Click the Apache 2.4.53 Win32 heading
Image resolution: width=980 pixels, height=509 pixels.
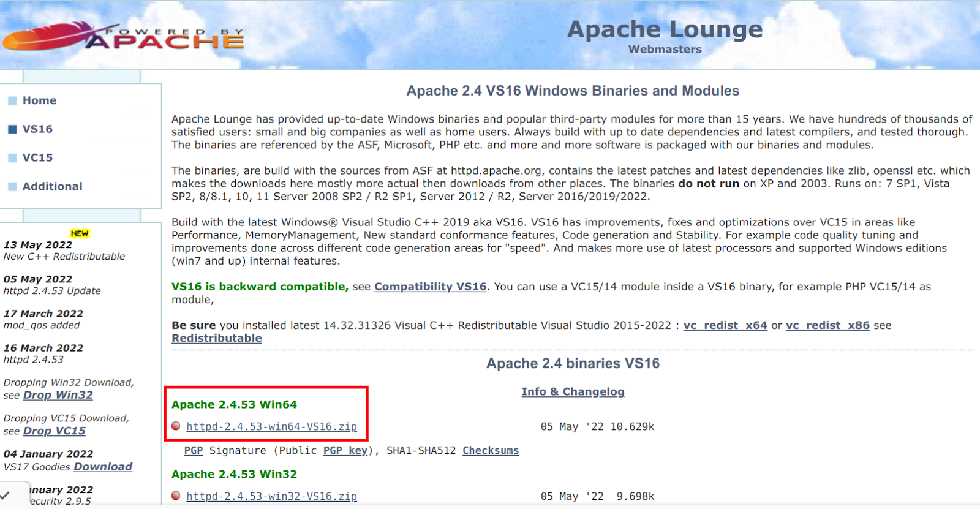pos(234,474)
